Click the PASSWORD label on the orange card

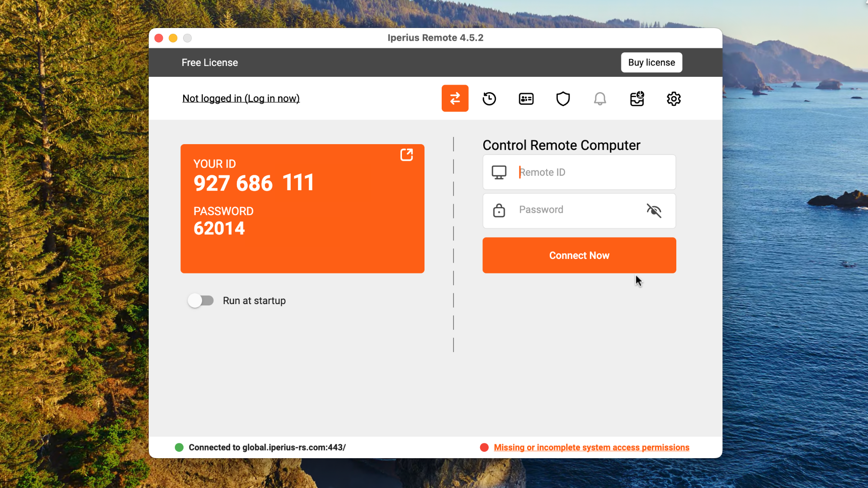click(x=223, y=211)
